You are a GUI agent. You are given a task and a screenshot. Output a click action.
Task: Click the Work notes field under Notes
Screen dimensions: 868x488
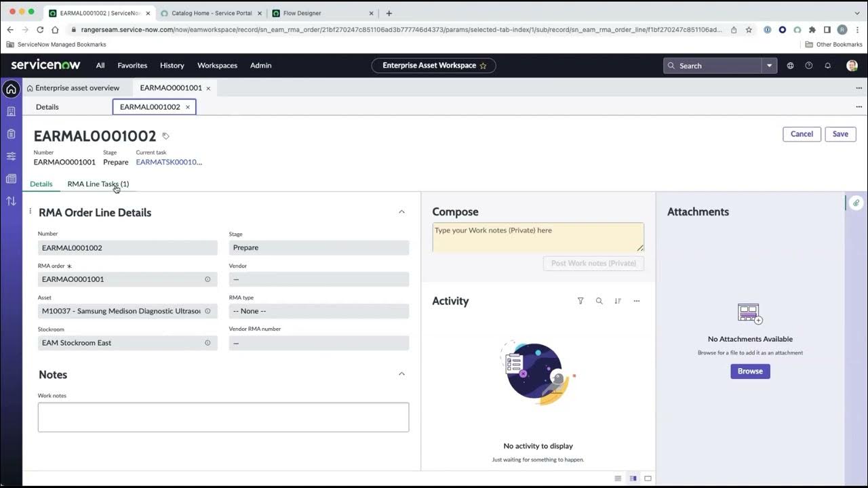[223, 418]
